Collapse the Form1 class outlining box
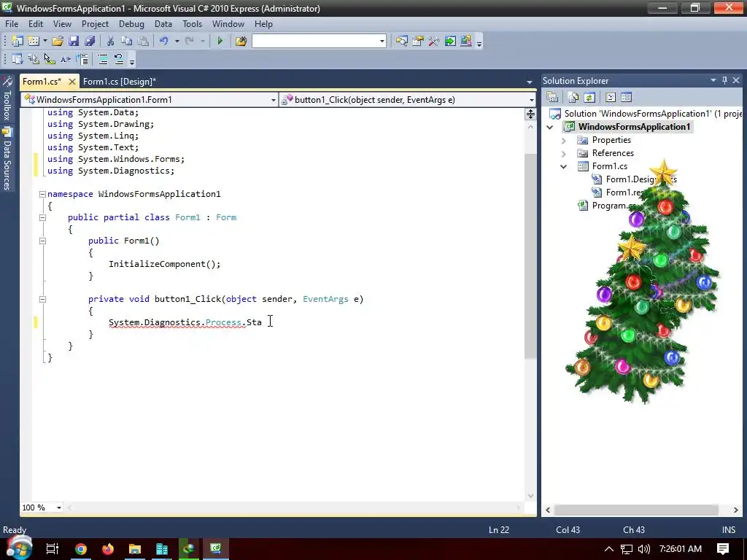 (x=42, y=217)
